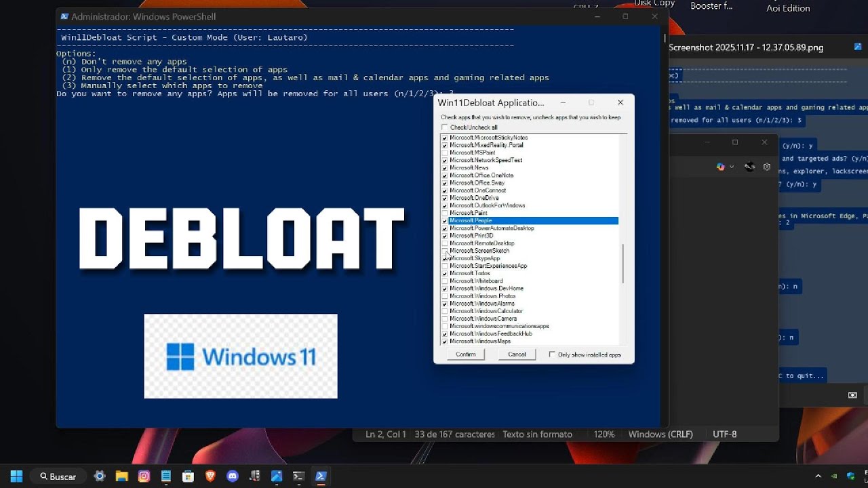The height and width of the screenshot is (488, 868).
Task: Click the Confirm button
Action: point(466,354)
